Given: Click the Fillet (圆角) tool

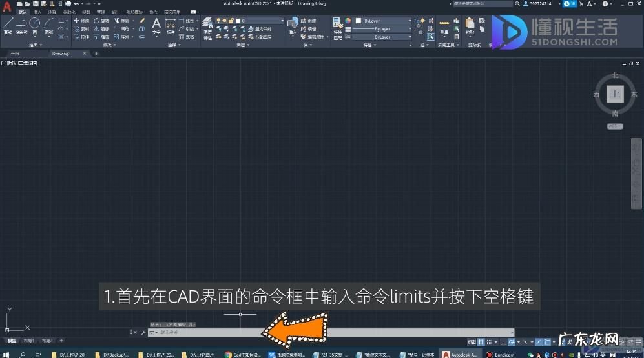Looking at the screenshot, I should pyautogui.click(x=121, y=29).
